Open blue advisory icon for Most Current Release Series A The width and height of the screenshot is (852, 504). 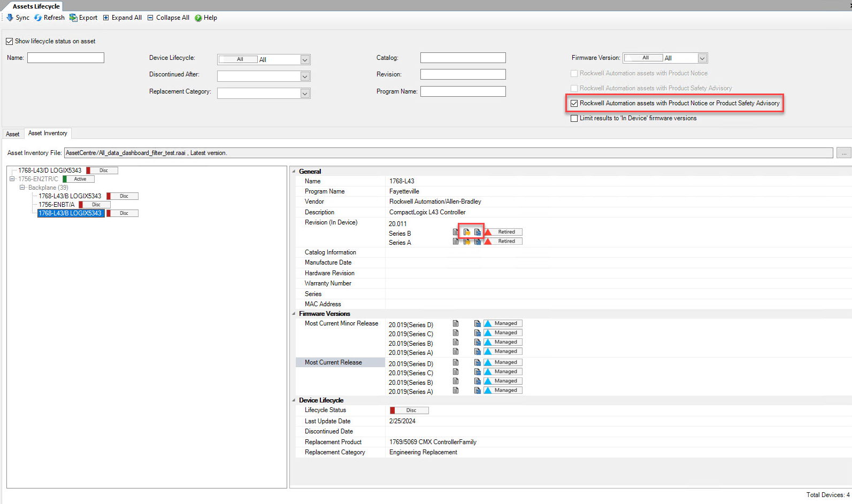click(478, 390)
